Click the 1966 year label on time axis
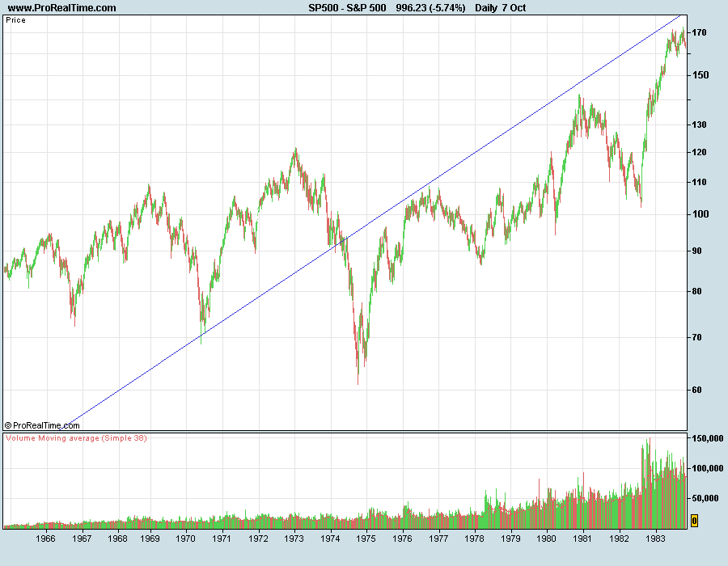 coord(45,539)
